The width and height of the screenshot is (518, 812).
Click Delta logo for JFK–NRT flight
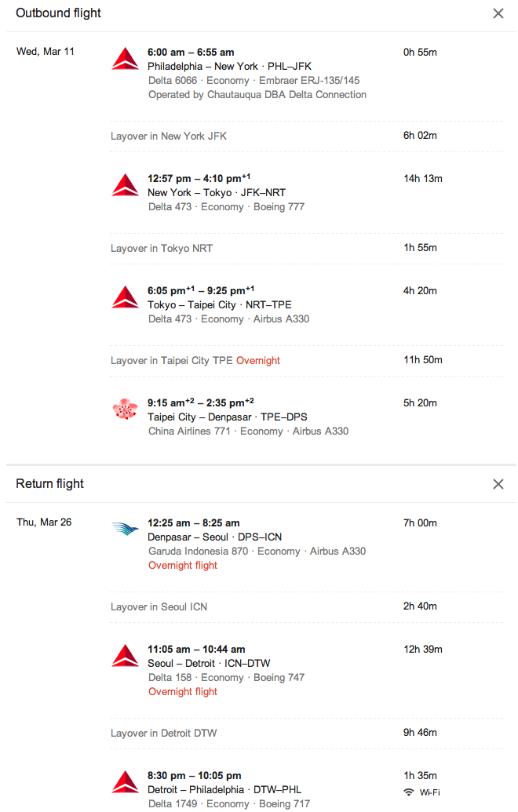[126, 185]
